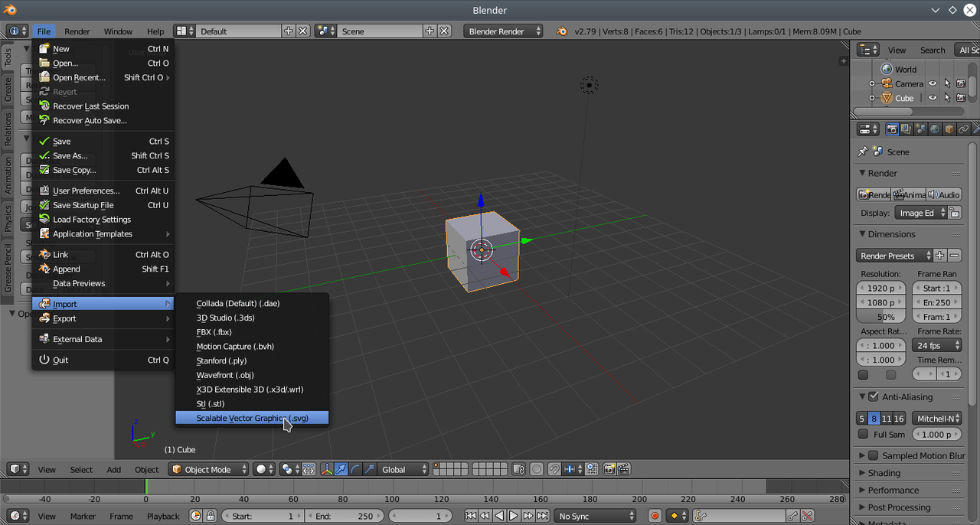This screenshot has height=525, width=980.
Task: Render OpenGL image from viewport camera icon
Action: click(x=610, y=469)
